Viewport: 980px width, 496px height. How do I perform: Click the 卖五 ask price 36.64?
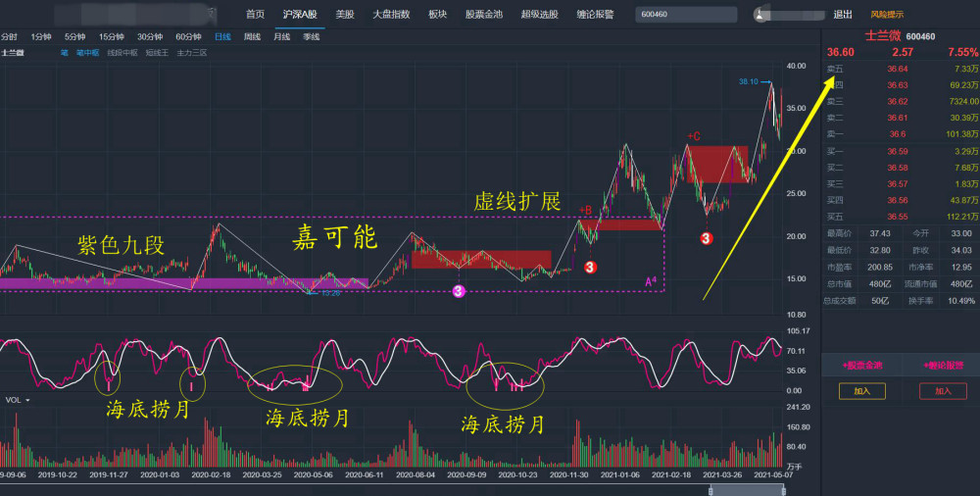[898, 69]
